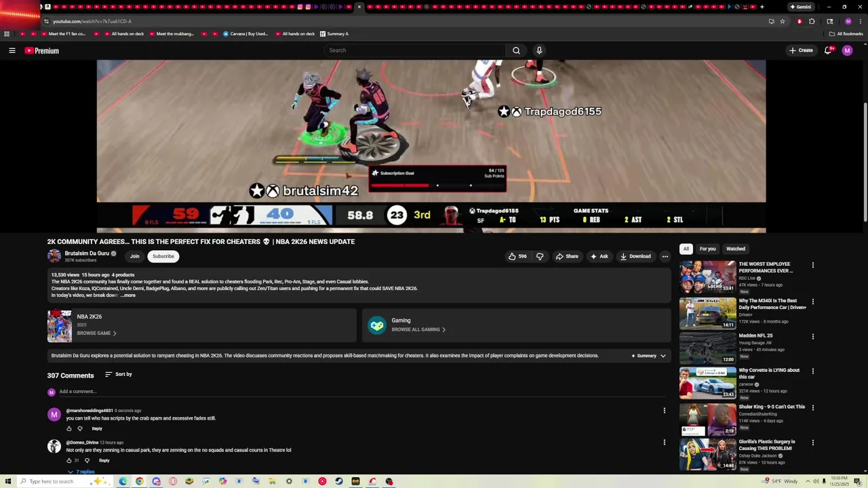This screenshot has width=868, height=488.
Task: Open options menu for marshoneddings4831 comment
Action: pos(665,410)
